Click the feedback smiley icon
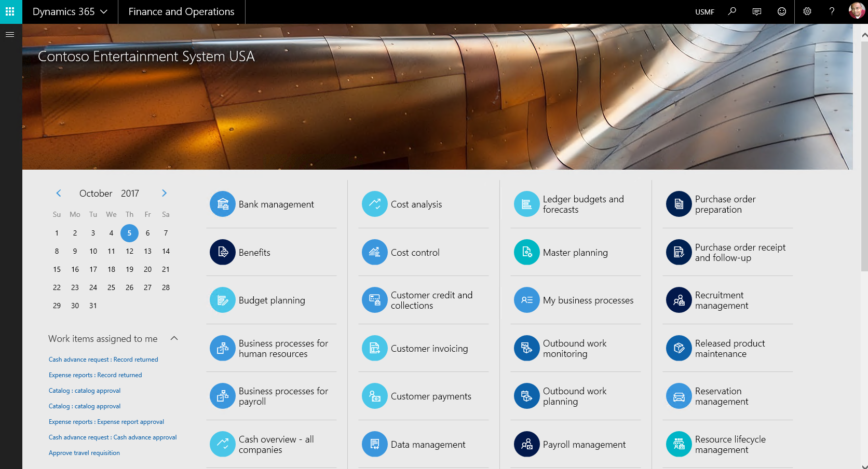 point(782,11)
